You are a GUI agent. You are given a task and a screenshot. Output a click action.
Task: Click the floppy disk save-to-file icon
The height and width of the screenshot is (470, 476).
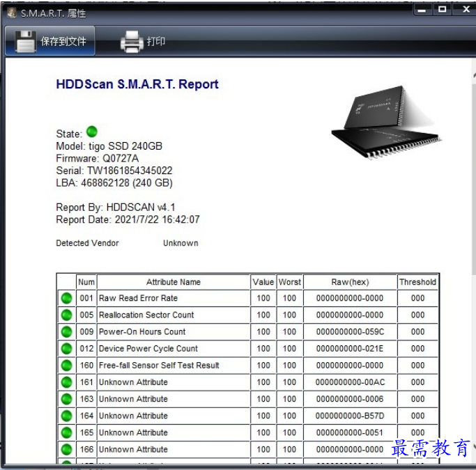26,42
